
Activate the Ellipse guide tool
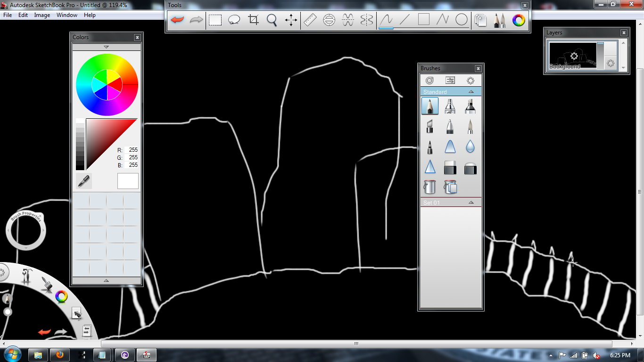click(x=329, y=20)
